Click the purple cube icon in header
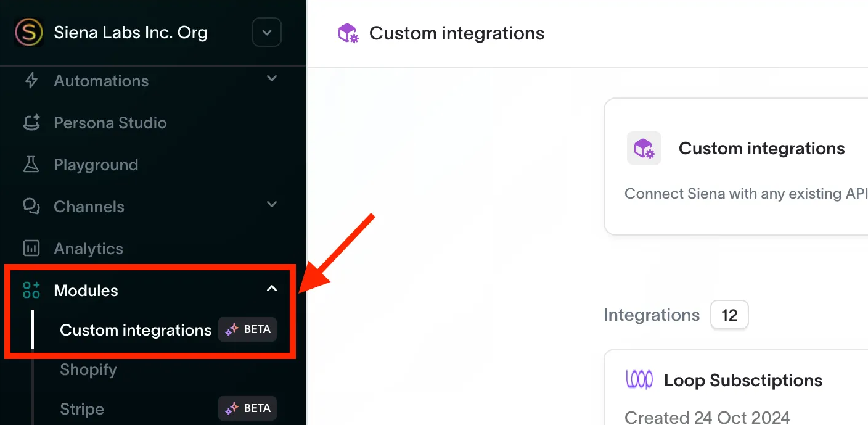Image resolution: width=868 pixels, height=425 pixels. (x=348, y=33)
